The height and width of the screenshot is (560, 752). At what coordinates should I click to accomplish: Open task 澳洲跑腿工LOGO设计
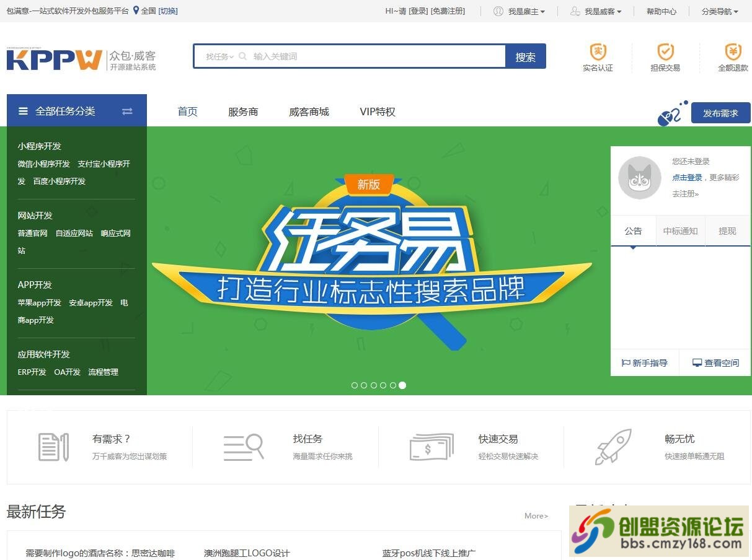[247, 553]
